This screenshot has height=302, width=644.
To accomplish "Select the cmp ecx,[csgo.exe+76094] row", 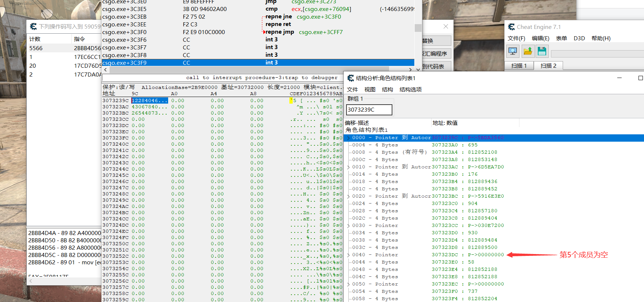I will pos(258,9).
